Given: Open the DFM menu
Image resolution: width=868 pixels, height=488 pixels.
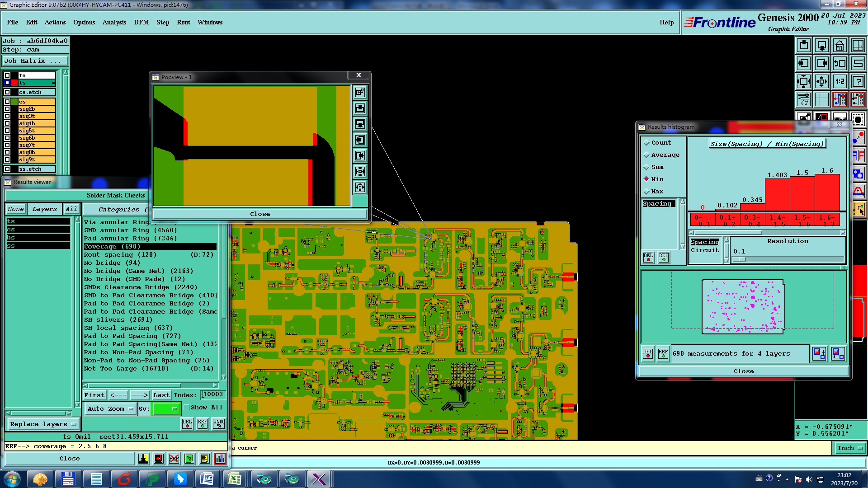Looking at the screenshot, I should coord(141,22).
